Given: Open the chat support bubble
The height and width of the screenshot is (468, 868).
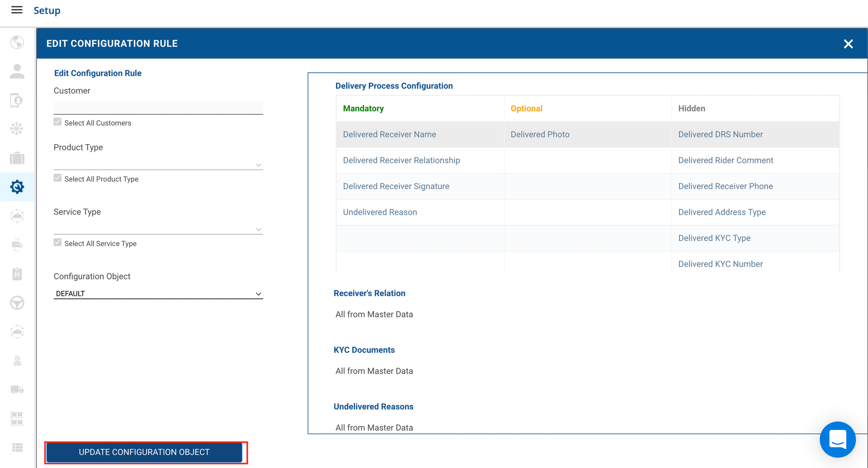Looking at the screenshot, I should (837, 439).
